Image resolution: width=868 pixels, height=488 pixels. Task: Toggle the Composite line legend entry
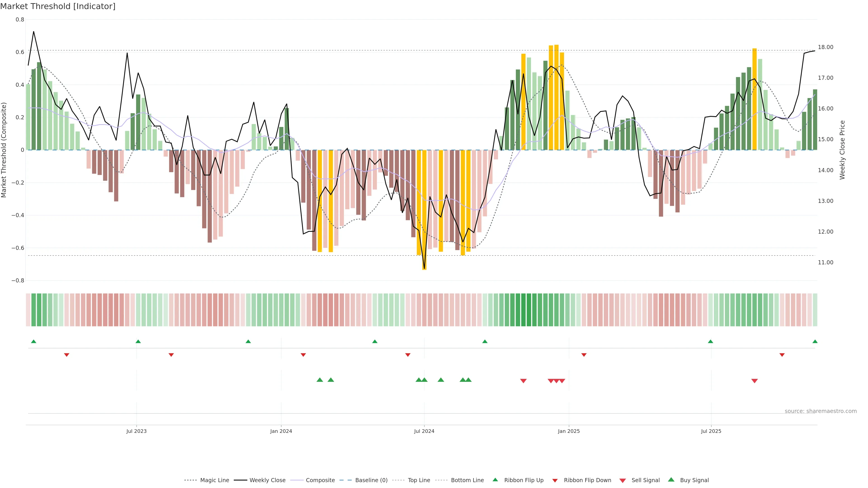(x=320, y=480)
